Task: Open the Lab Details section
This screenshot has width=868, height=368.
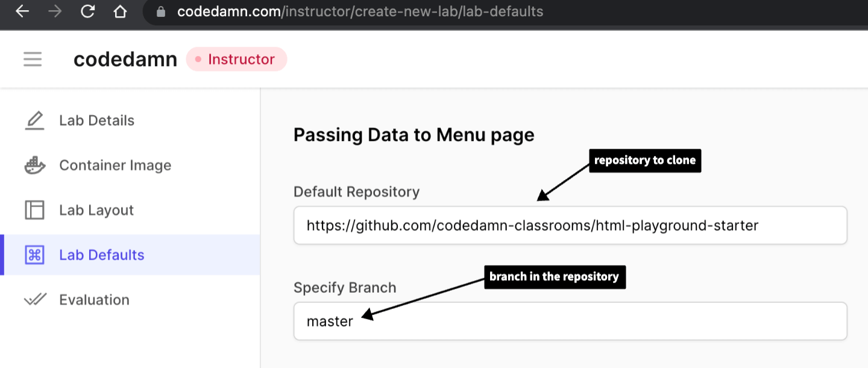Action: pos(96,120)
